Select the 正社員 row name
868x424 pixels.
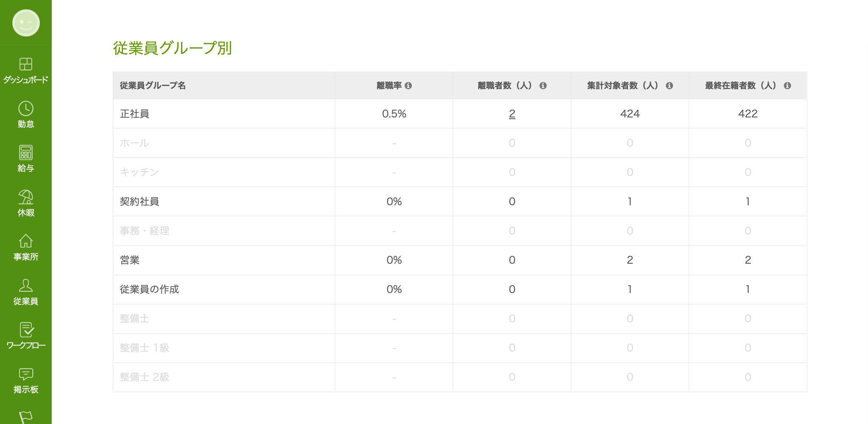pos(134,114)
